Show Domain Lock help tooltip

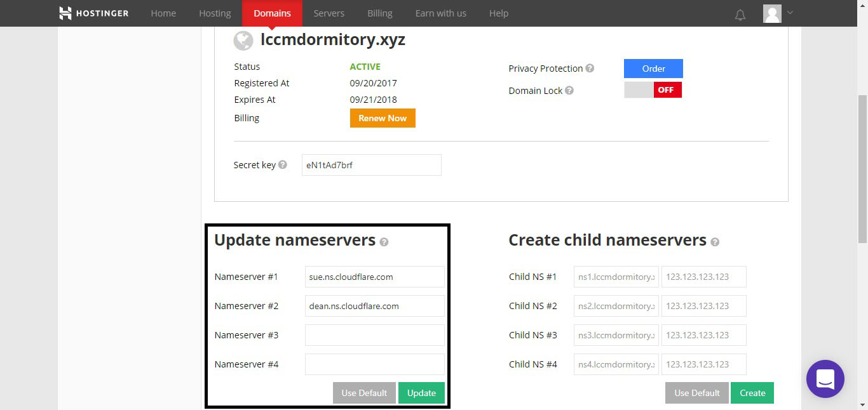569,90
